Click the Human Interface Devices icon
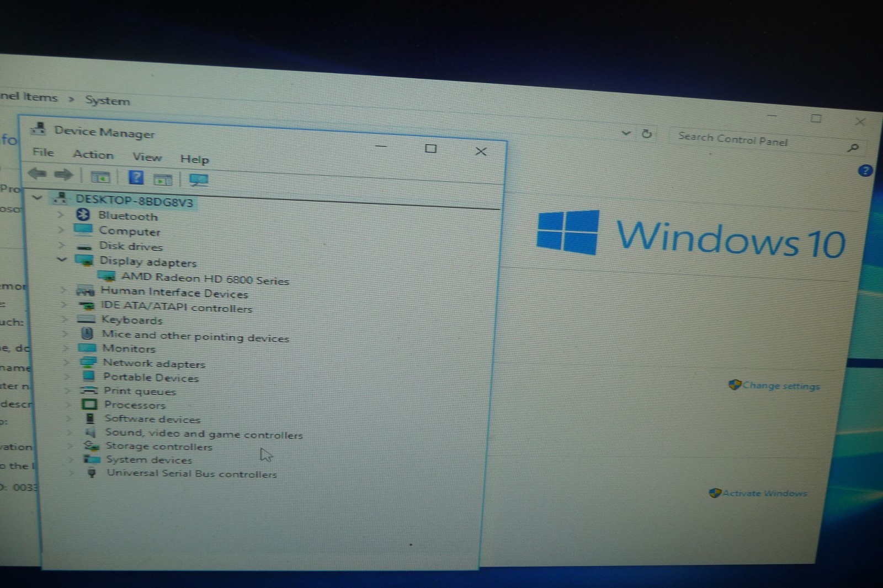 [85, 291]
